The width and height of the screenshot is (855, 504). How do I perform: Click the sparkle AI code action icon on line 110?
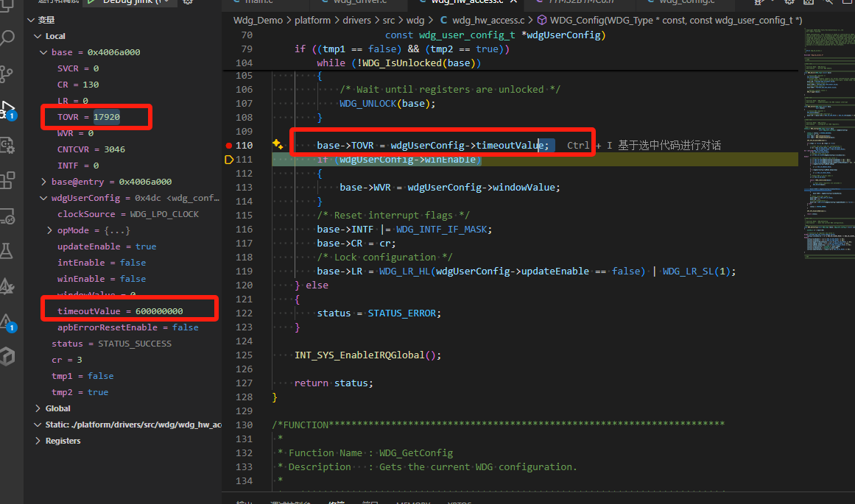click(x=278, y=144)
